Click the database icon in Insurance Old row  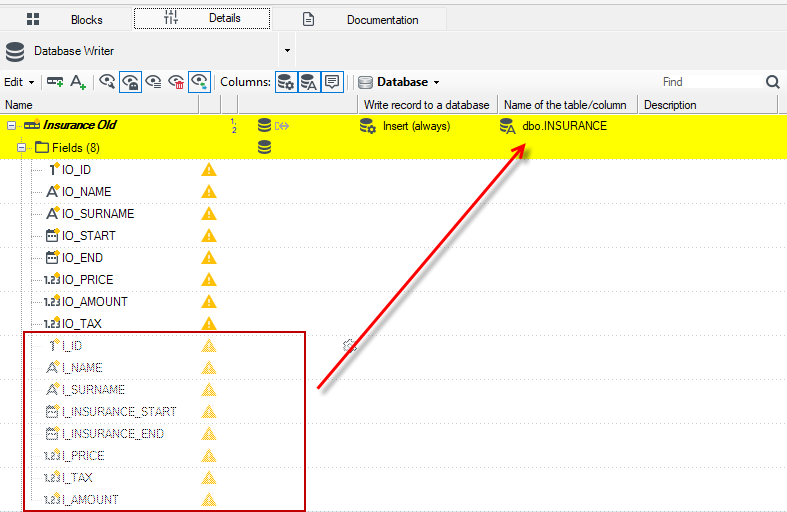click(265, 125)
